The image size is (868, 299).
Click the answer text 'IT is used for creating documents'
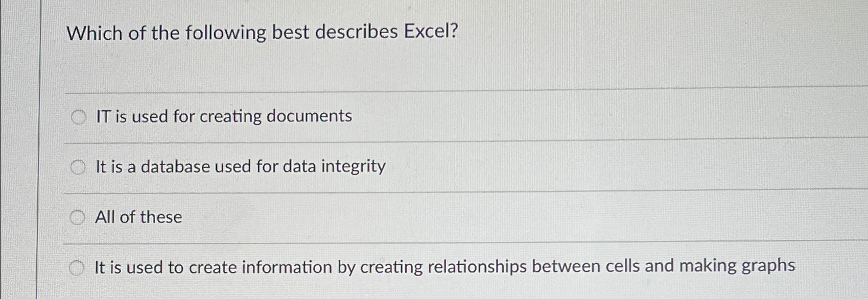pos(223,117)
